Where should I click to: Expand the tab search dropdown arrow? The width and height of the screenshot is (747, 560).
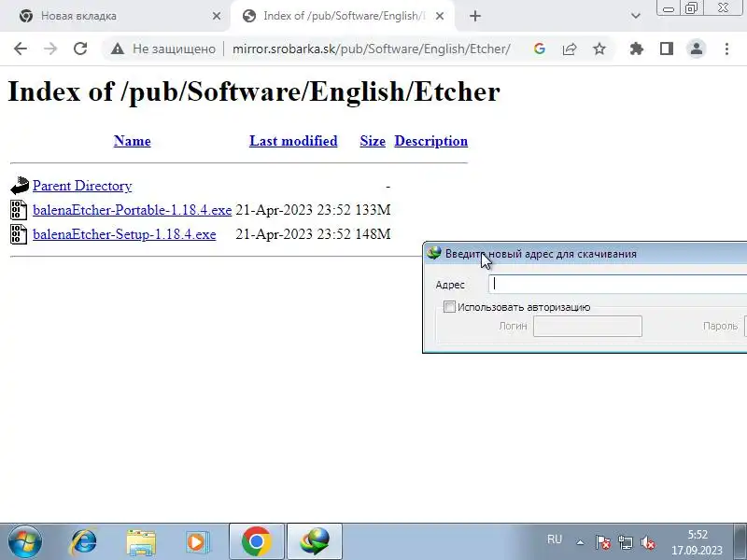pos(636,16)
